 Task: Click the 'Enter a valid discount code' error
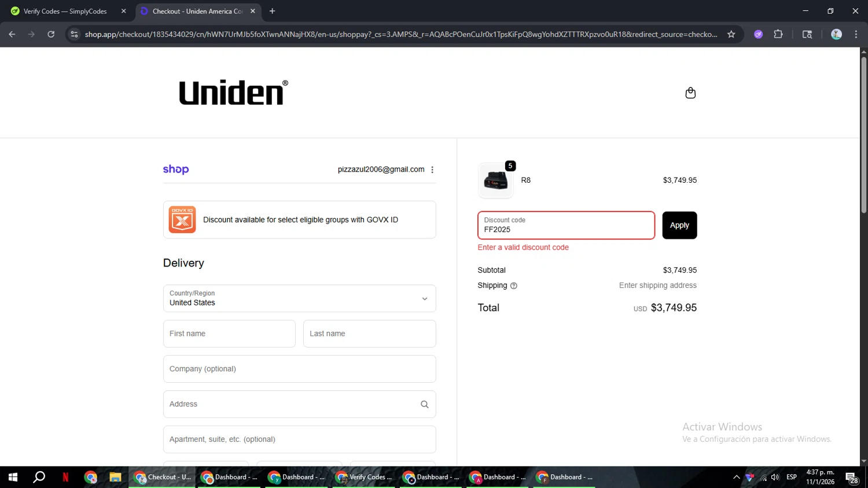[x=523, y=247]
